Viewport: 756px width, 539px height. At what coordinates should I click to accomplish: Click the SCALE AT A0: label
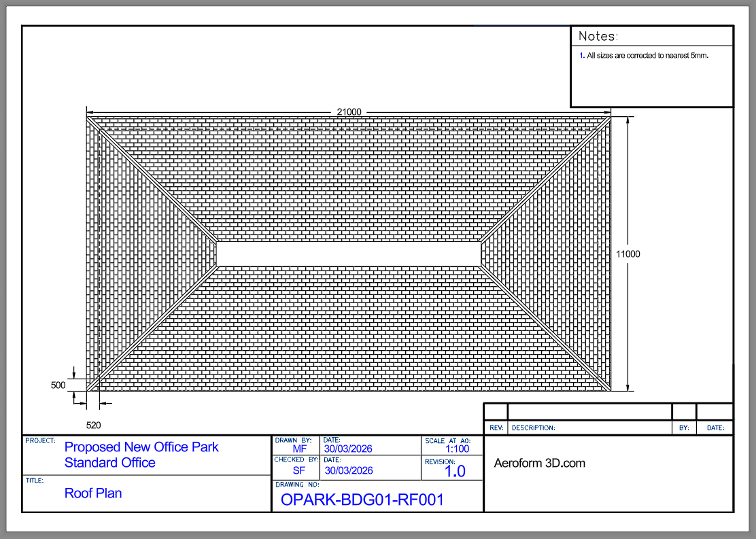(x=447, y=440)
